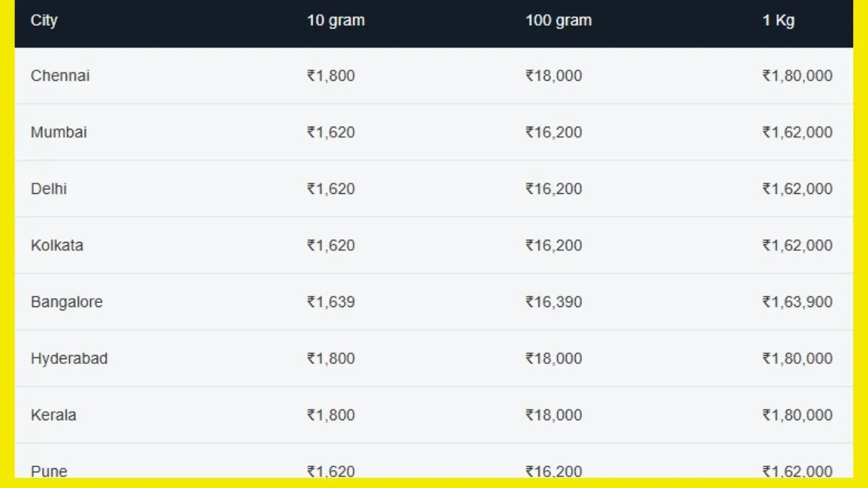868x488 pixels.
Task: Click Bangalore's 100 gram price ₹16,390
Action: point(553,302)
